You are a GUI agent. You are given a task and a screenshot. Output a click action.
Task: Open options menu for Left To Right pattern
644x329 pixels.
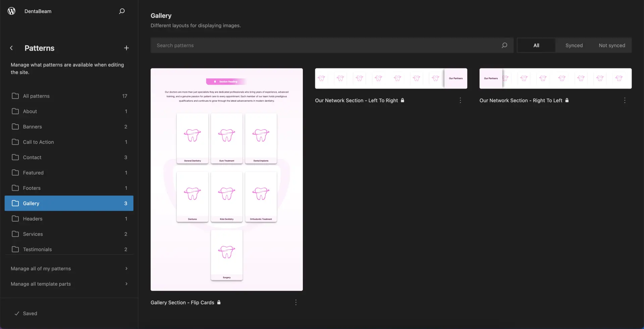point(460,100)
